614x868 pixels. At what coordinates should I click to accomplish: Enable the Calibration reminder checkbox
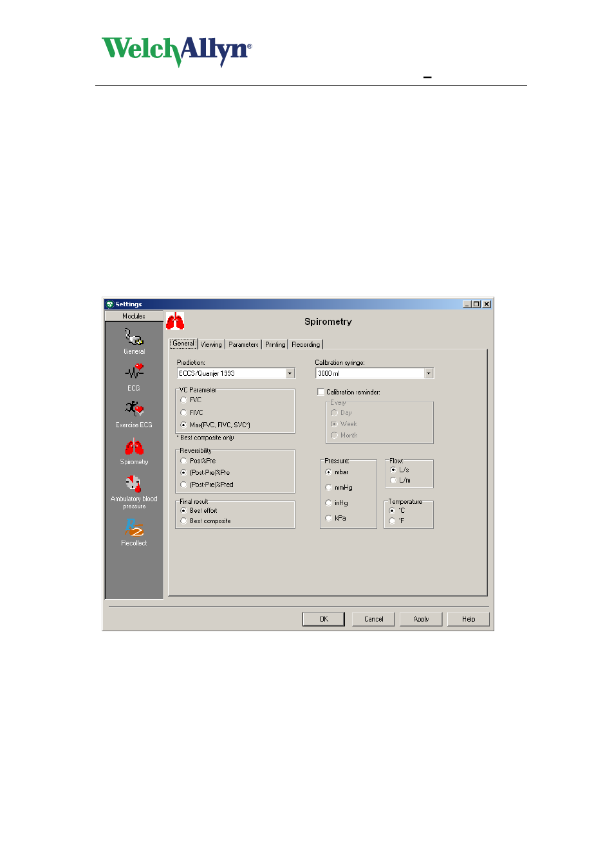(321, 392)
